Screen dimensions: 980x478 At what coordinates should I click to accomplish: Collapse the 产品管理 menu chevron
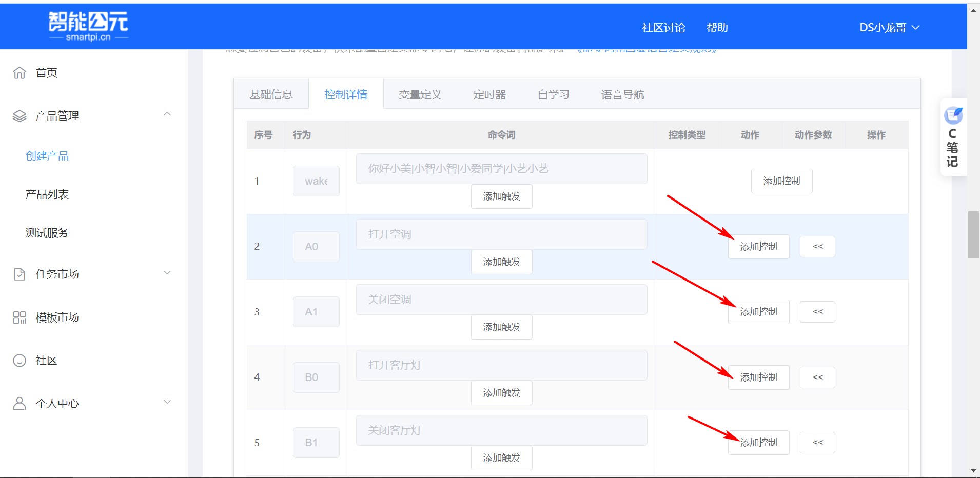point(167,114)
